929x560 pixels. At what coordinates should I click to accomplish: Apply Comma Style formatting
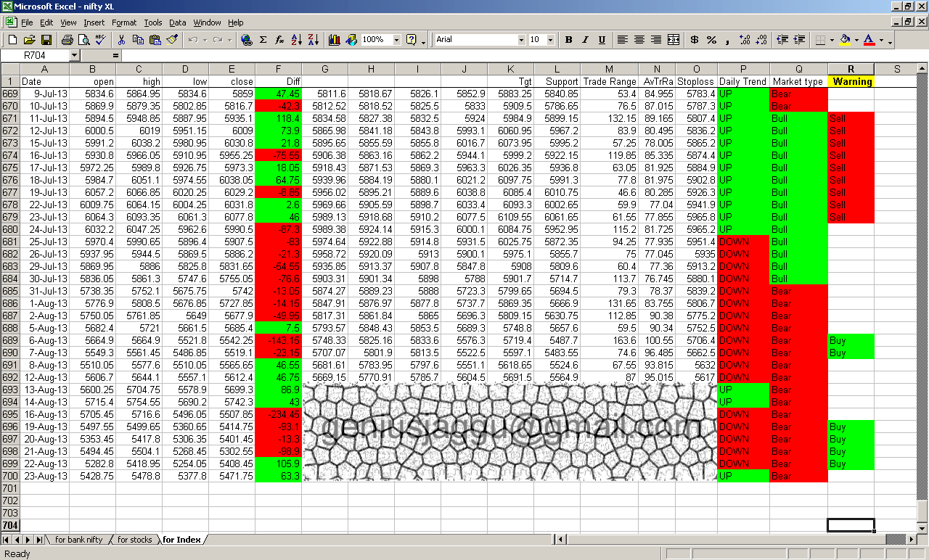(728, 40)
